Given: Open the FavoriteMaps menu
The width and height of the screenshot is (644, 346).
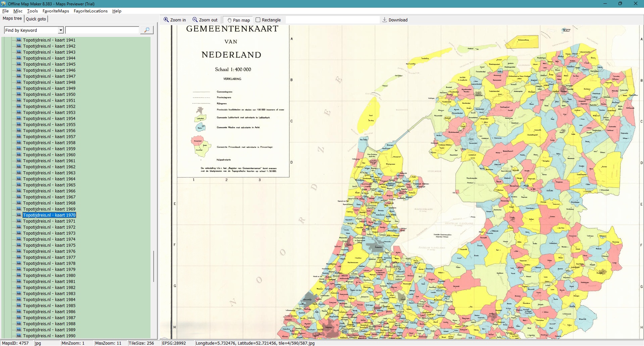Looking at the screenshot, I should (56, 11).
